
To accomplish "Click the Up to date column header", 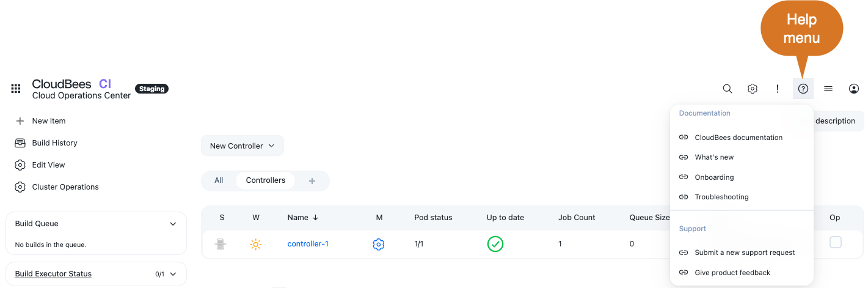I will click(x=505, y=217).
